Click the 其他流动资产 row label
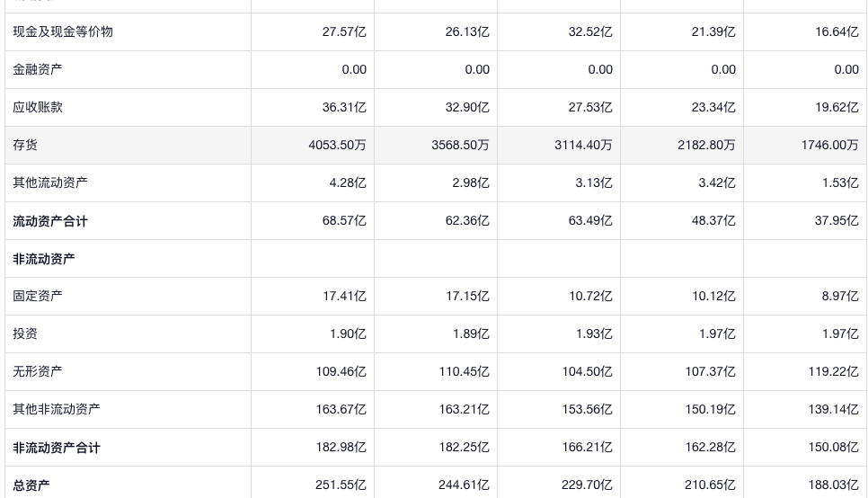The height and width of the screenshot is (498, 868). pyautogui.click(x=50, y=182)
